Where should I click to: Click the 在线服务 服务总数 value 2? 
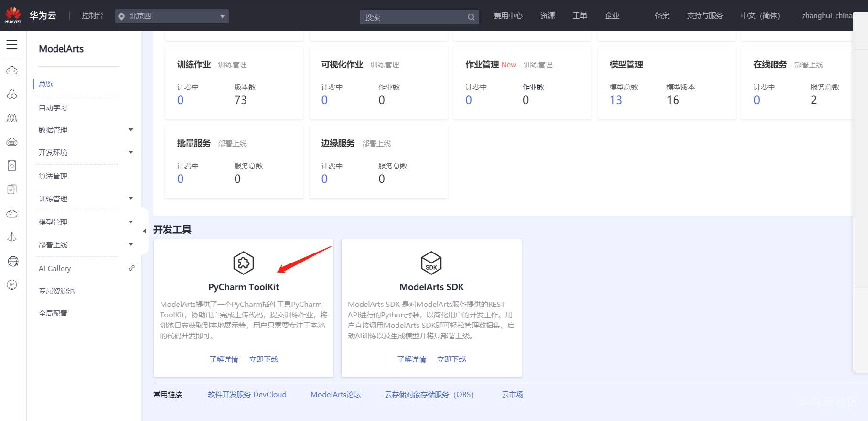point(814,100)
